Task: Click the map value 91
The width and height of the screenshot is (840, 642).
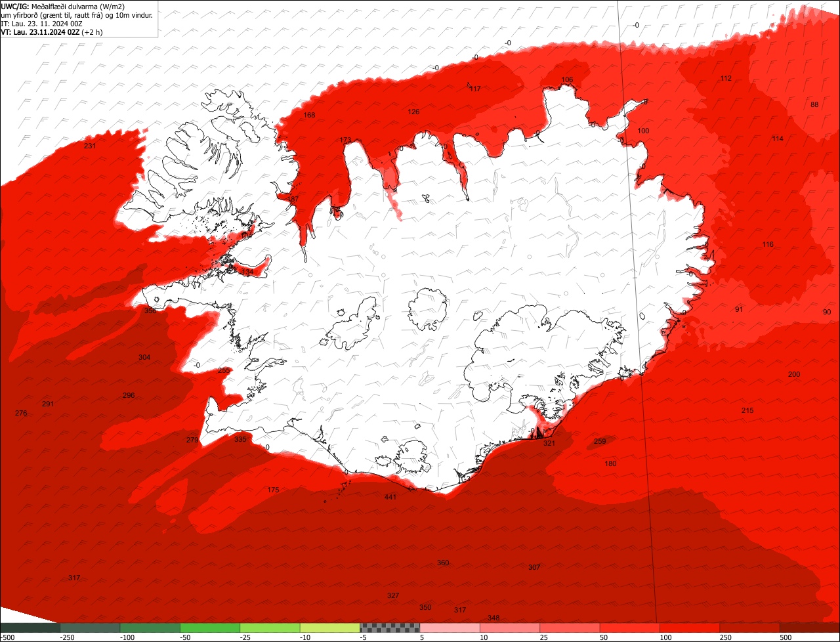Action: pyautogui.click(x=739, y=309)
